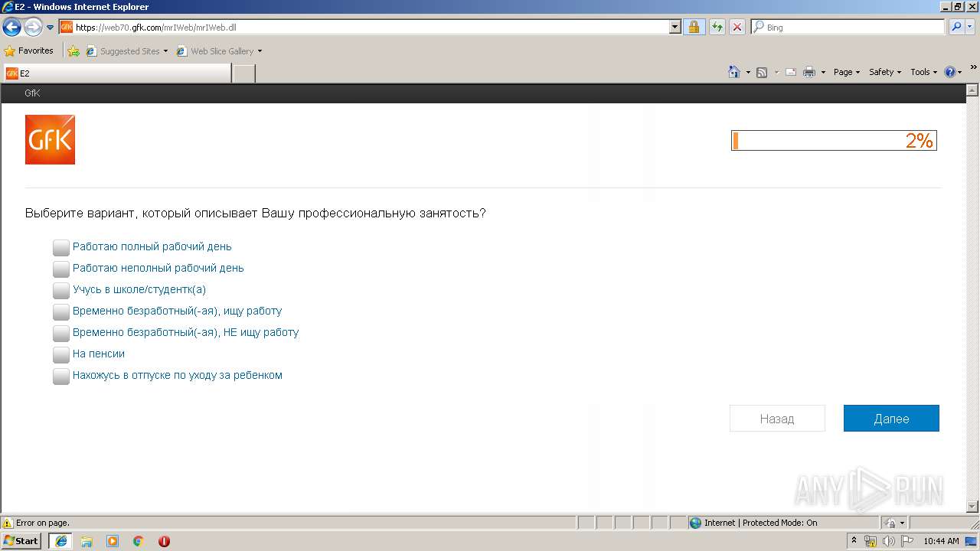Select 'Временно безработный(-ая), НЕ ищу работу' option
The height and width of the screenshot is (551, 980).
(x=61, y=333)
